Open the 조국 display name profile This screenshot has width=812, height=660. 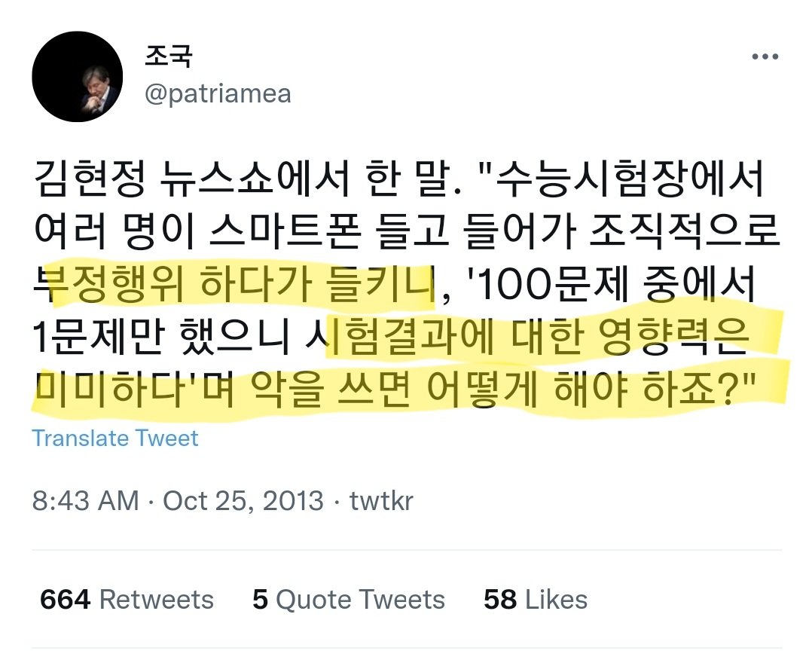pos(169,56)
